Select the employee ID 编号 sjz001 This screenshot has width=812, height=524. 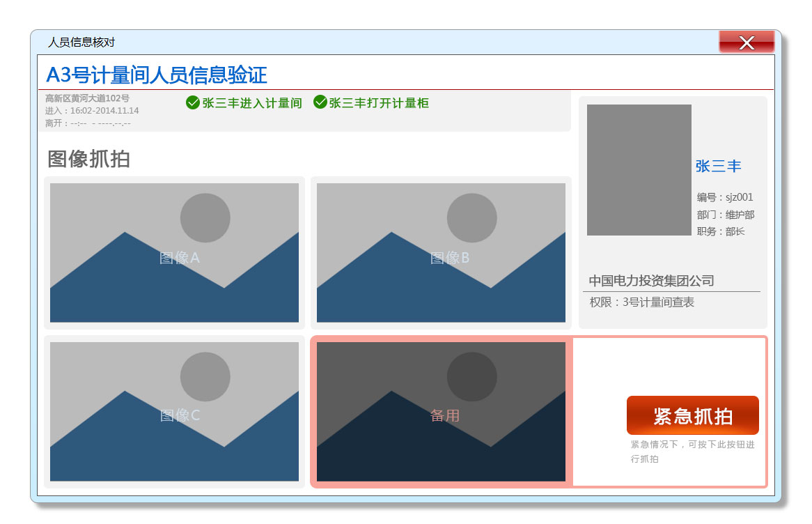pos(725,198)
